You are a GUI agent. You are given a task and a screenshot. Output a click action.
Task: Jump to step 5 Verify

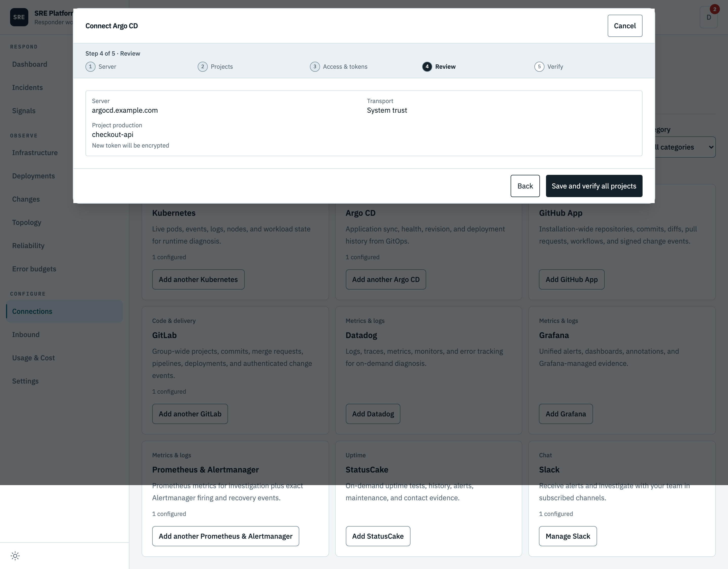[x=549, y=67]
